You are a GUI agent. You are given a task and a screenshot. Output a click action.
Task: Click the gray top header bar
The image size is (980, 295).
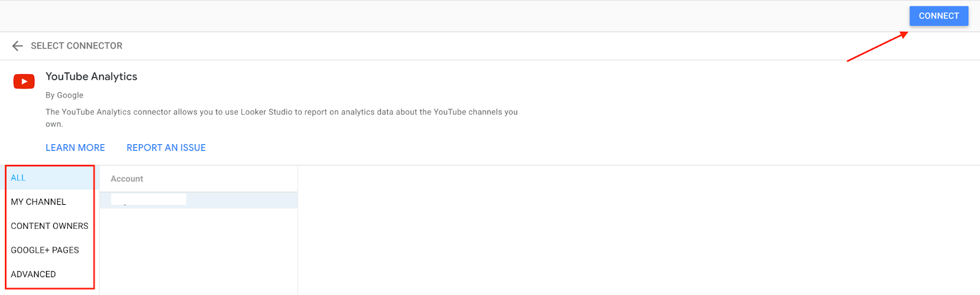[453, 16]
